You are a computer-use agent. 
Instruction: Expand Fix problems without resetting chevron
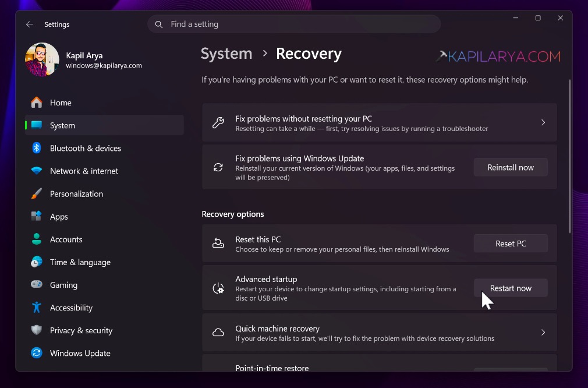pos(543,123)
